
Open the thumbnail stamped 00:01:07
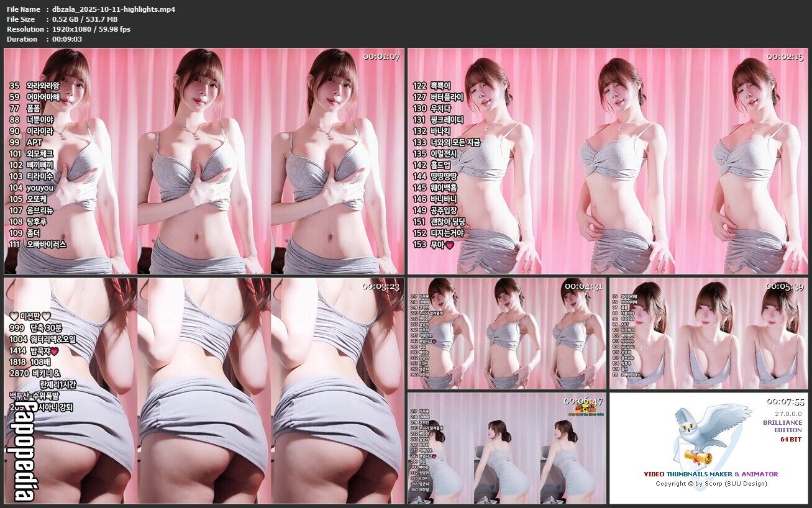tap(204, 161)
